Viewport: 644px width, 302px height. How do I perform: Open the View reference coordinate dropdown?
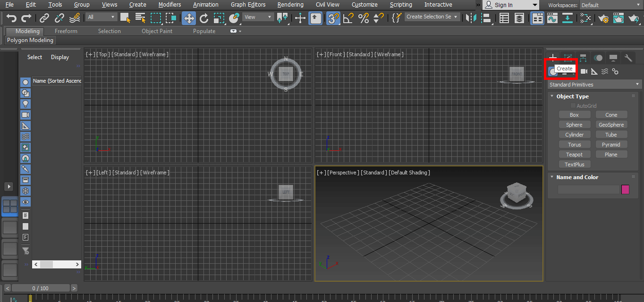tap(258, 17)
